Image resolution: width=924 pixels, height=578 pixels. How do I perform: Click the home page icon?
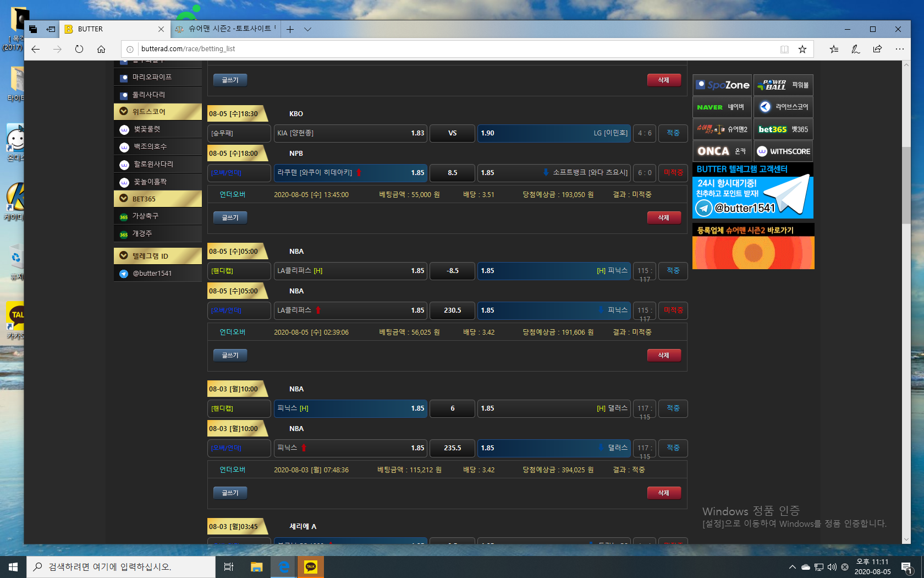click(x=101, y=49)
